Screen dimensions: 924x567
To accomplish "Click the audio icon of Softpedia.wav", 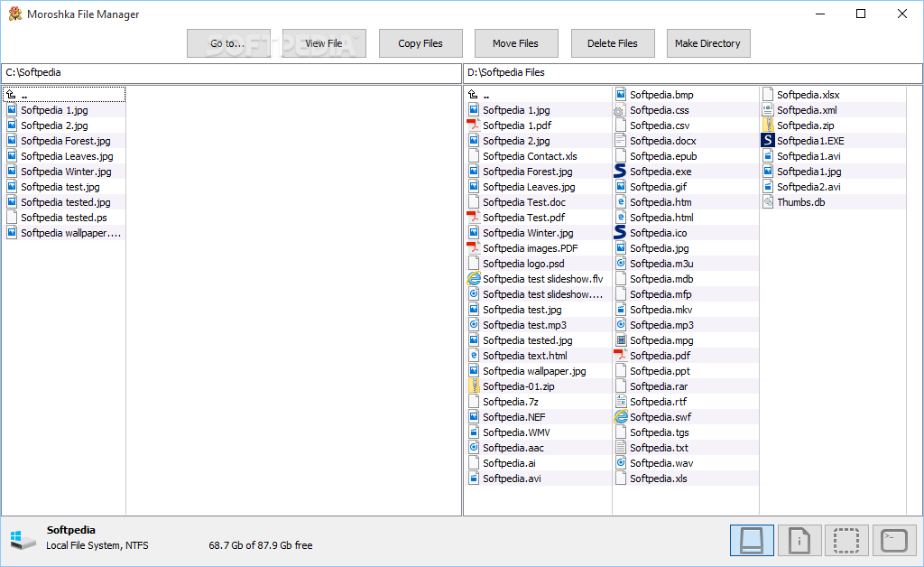I will (x=621, y=462).
